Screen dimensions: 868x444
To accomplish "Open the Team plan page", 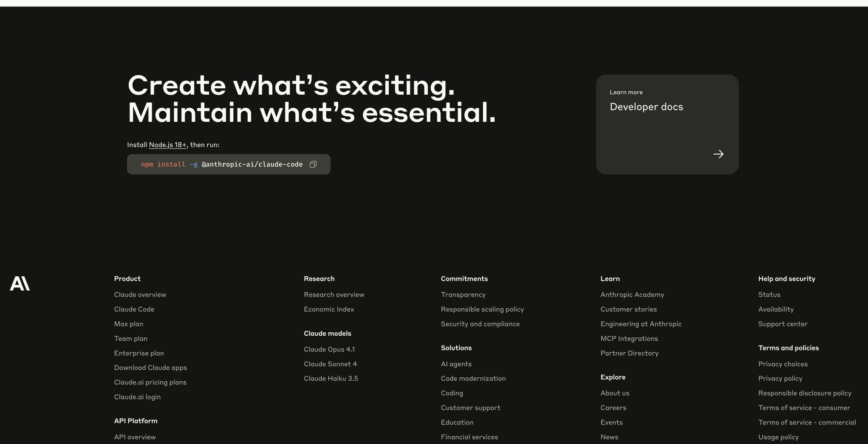I will pos(131,338).
